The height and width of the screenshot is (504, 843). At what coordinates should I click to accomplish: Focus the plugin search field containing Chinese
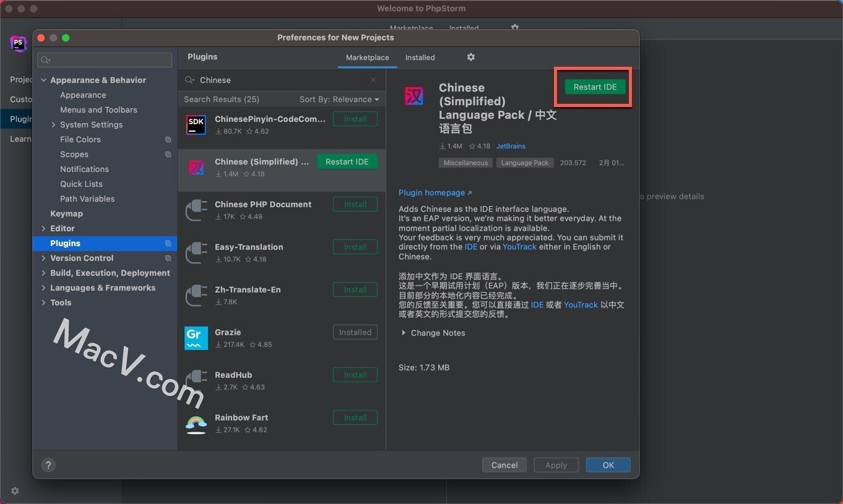coord(282,80)
